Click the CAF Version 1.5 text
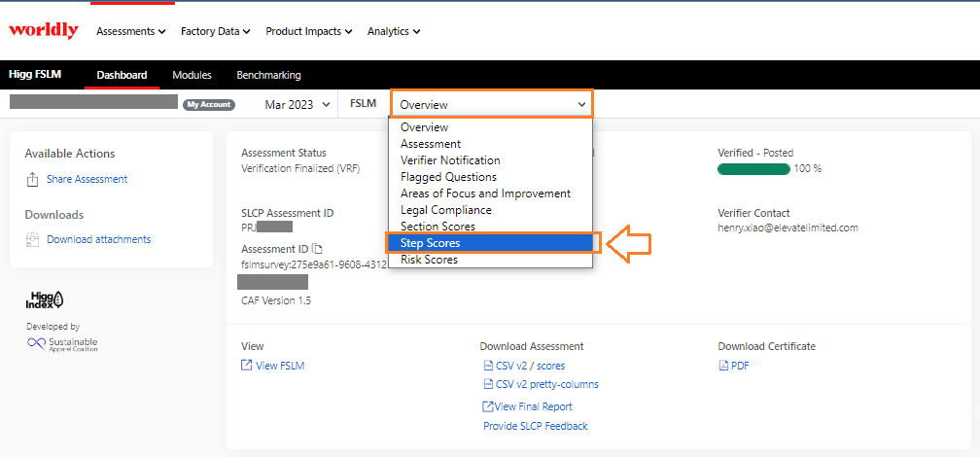 coord(276,300)
